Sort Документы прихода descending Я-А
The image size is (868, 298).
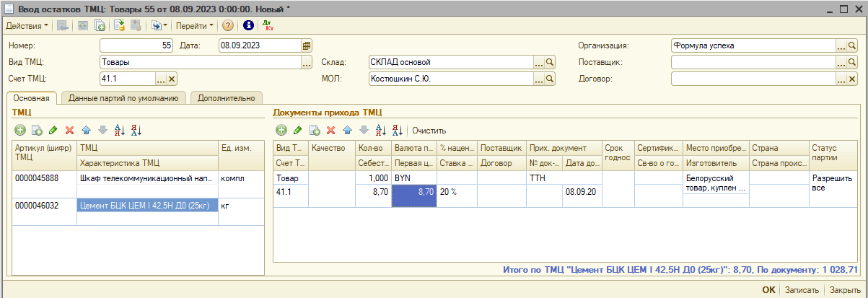tap(397, 130)
